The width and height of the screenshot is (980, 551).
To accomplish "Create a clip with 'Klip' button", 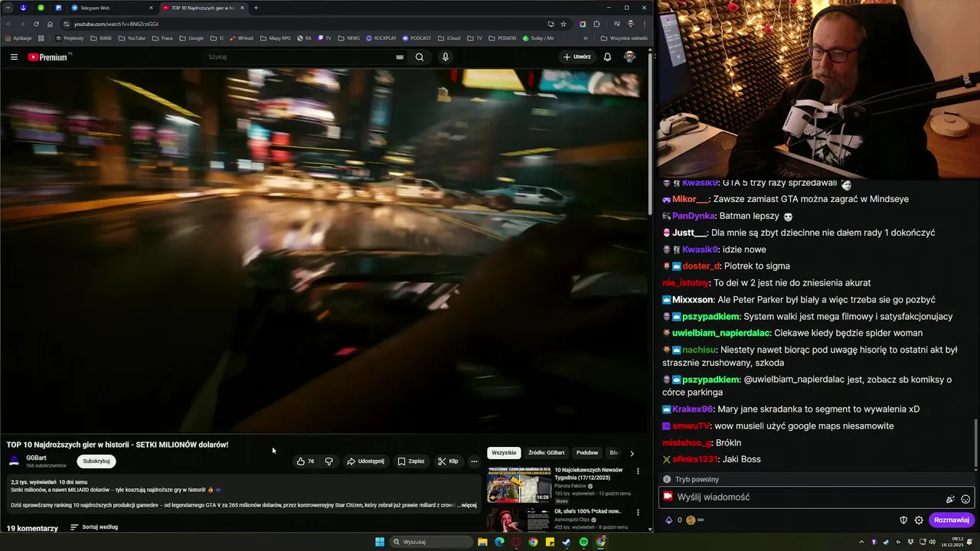I will point(448,461).
